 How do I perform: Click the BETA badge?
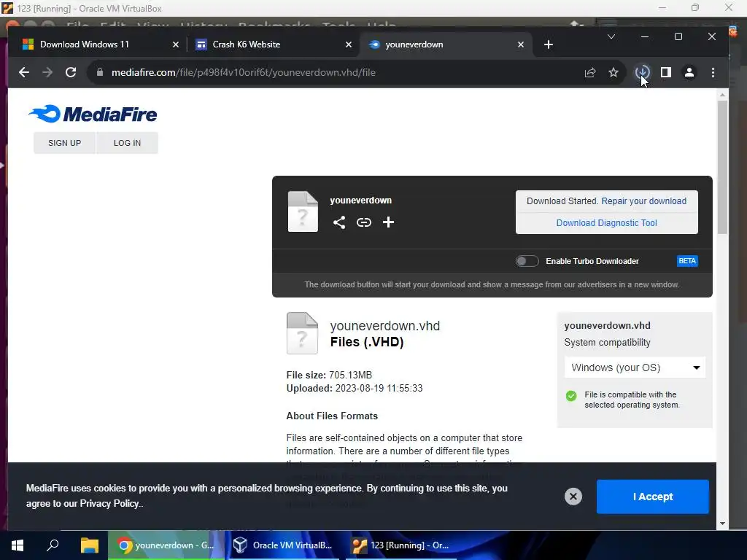pyautogui.click(x=687, y=261)
